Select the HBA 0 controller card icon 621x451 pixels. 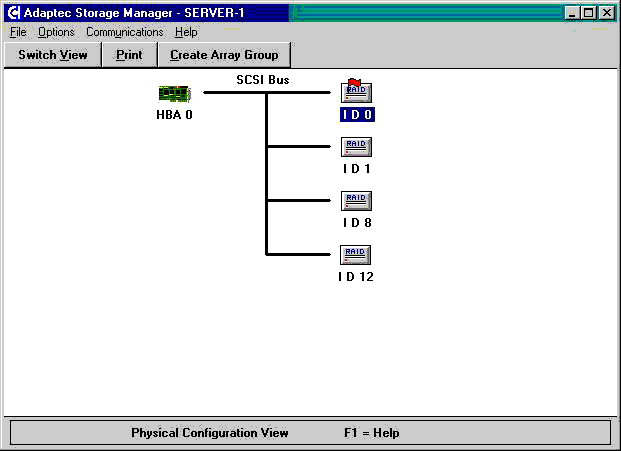tap(175, 94)
